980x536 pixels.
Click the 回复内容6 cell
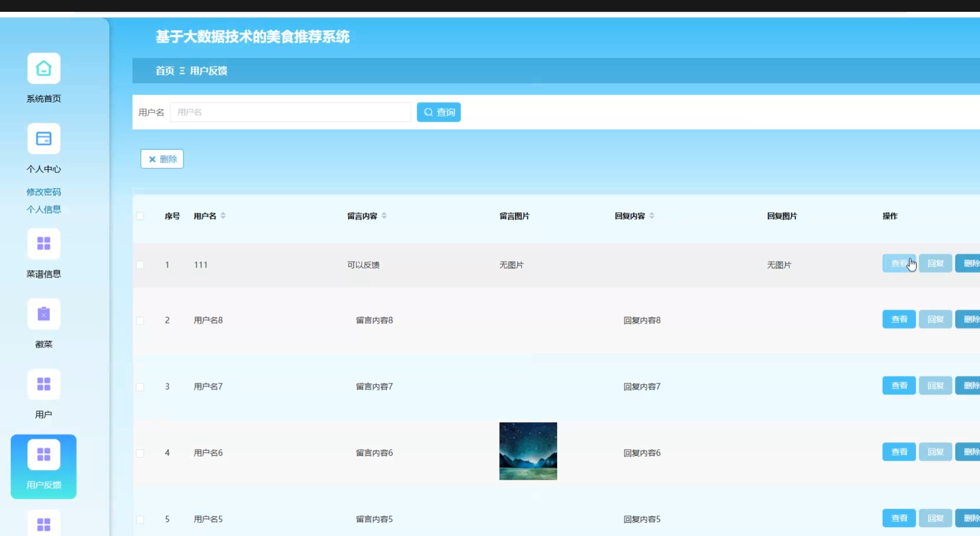642,453
